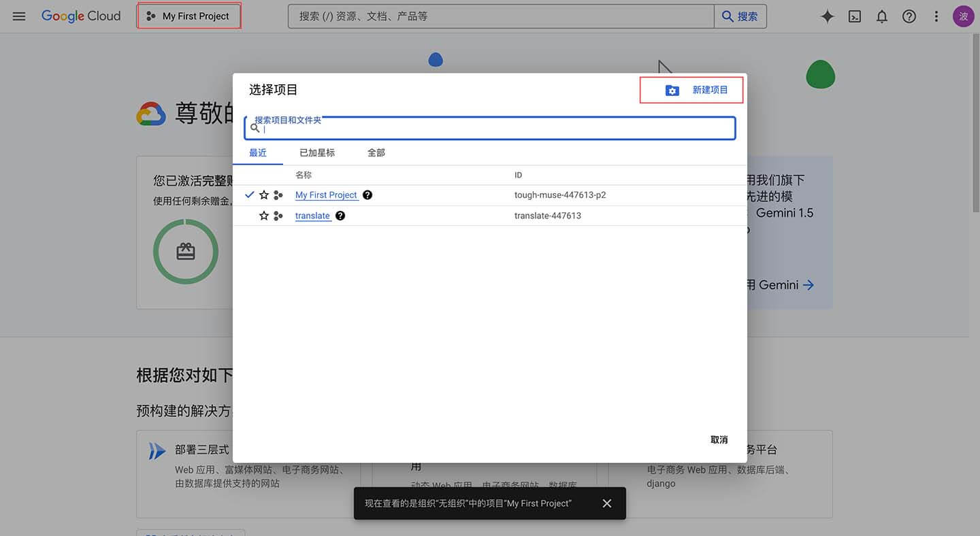The image size is (980, 536).
Task: Click the 取消 cancel button
Action: click(719, 440)
